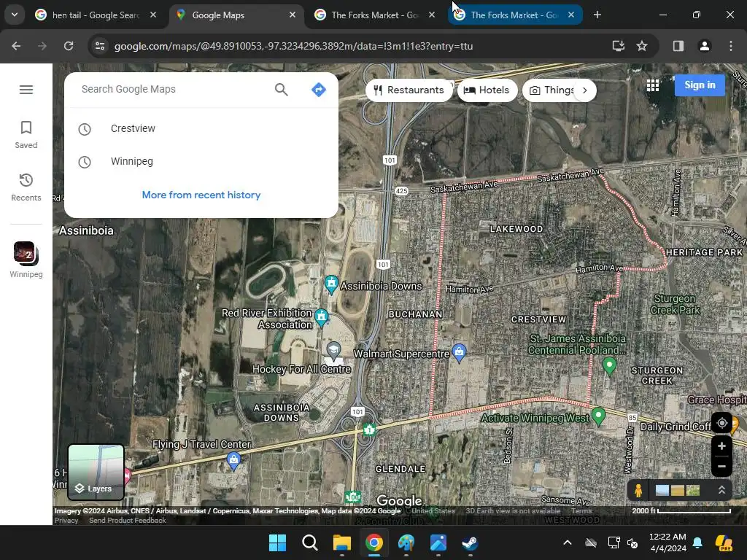Select the Sturgeon Creek Park label

click(675, 304)
